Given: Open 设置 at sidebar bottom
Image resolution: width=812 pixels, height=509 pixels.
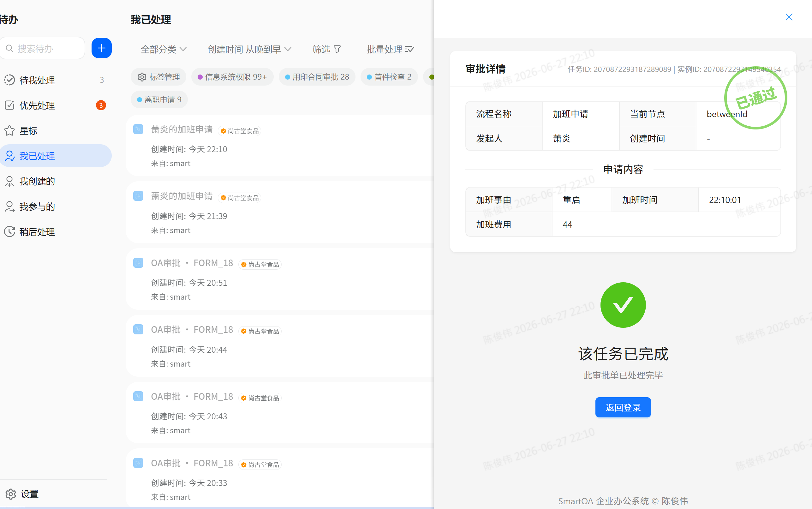Looking at the screenshot, I should pos(22,494).
